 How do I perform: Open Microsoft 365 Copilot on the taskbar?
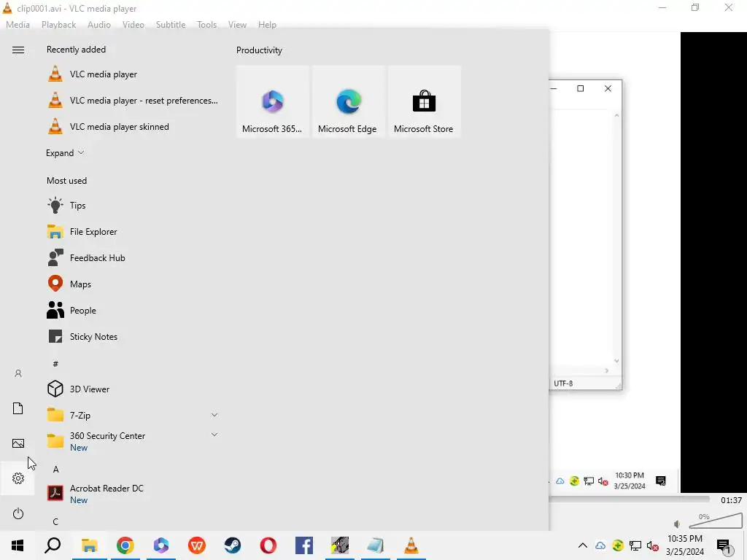coord(161,545)
